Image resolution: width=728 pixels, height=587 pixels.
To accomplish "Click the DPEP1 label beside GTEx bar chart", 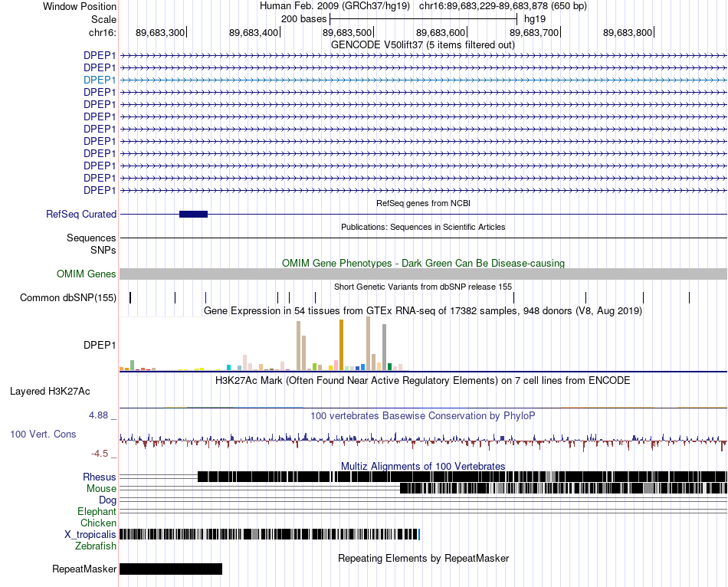I will tap(100, 345).
